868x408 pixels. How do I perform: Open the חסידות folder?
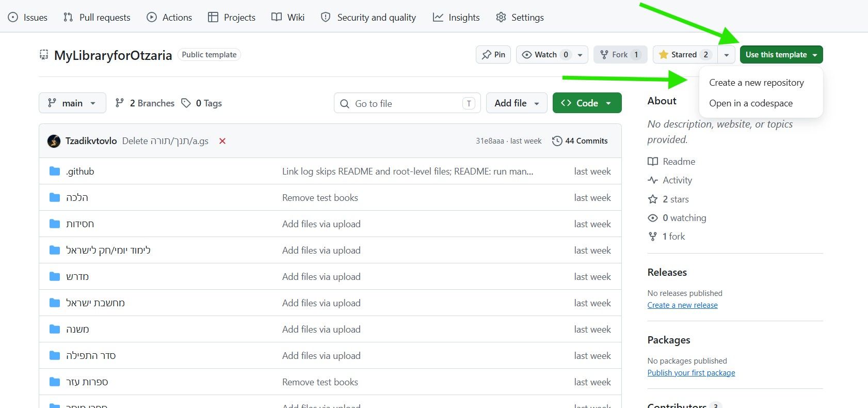pos(80,224)
